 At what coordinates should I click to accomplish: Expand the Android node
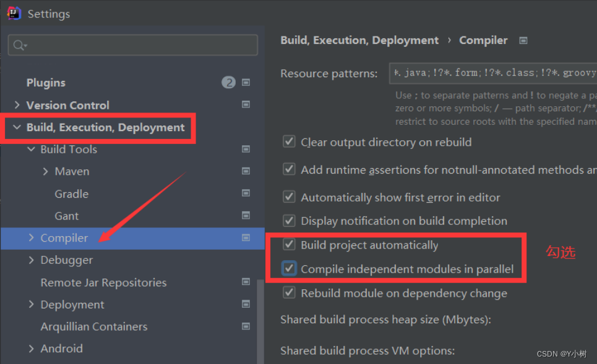tap(31, 349)
